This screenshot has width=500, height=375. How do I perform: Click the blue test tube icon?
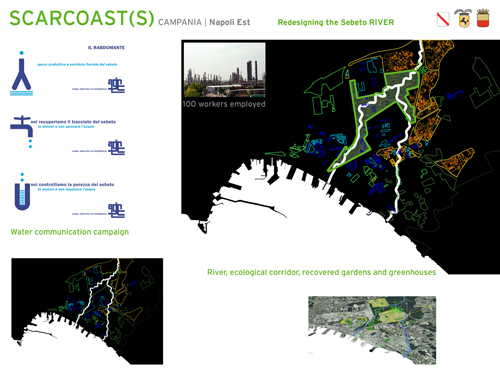(22, 192)
